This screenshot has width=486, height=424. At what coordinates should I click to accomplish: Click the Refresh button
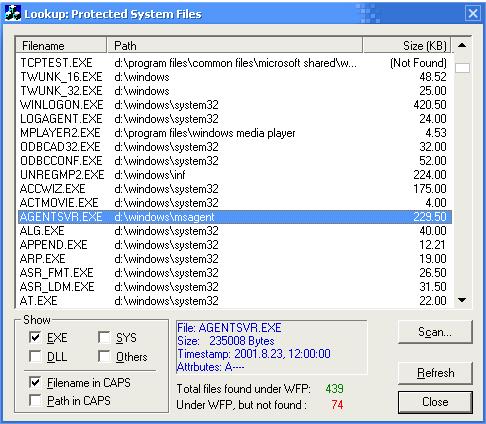(x=435, y=373)
